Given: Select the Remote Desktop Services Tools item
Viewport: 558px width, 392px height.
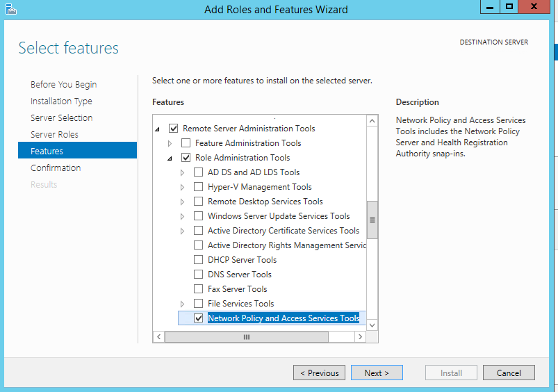Looking at the screenshot, I should point(265,202).
